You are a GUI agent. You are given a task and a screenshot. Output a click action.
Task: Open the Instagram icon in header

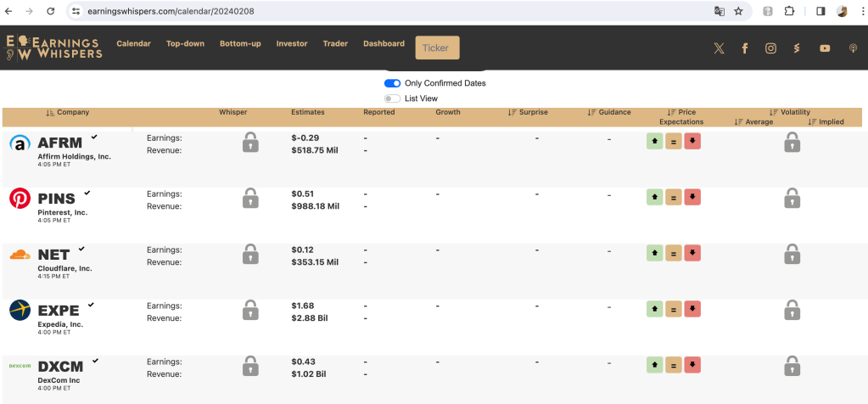(770, 48)
